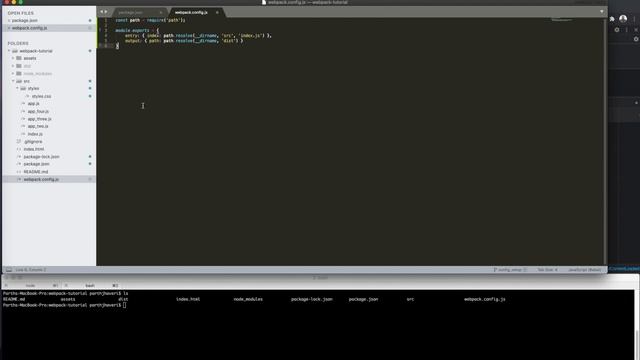Viewport: 640px width, 360px height.
Task: Open index.html in the sidebar
Action: click(34, 149)
